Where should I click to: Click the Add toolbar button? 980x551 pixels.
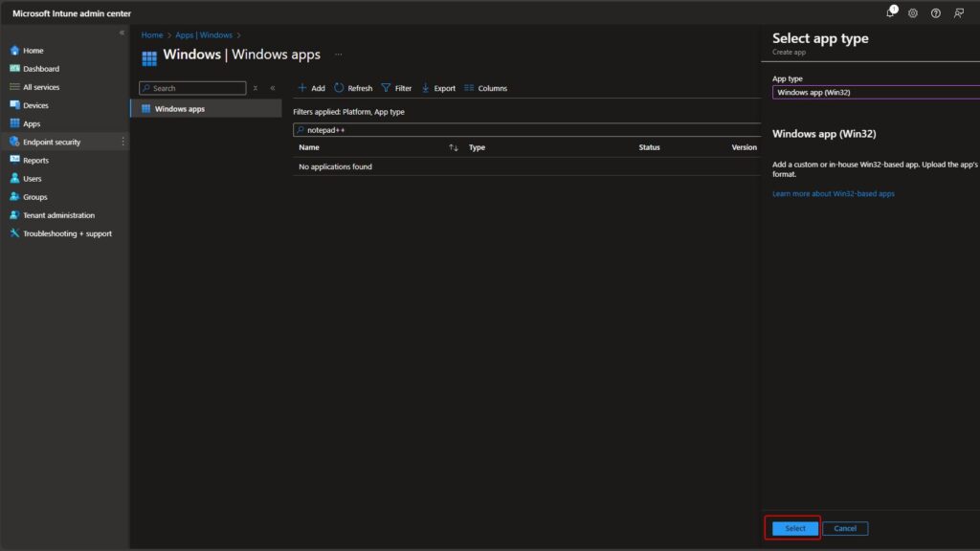(311, 88)
